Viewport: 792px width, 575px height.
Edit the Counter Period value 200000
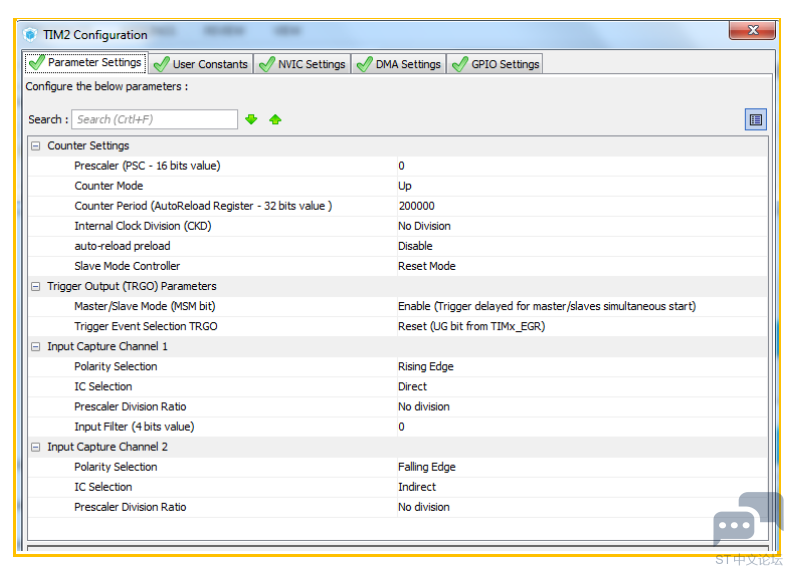[582, 206]
